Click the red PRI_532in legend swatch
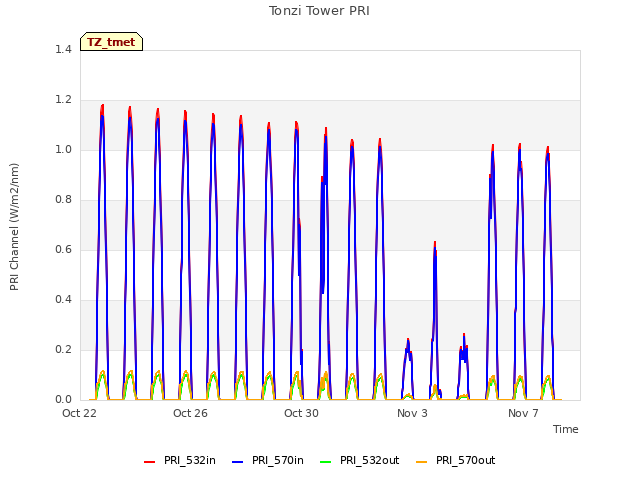This screenshot has width=640, height=480. click(150, 461)
